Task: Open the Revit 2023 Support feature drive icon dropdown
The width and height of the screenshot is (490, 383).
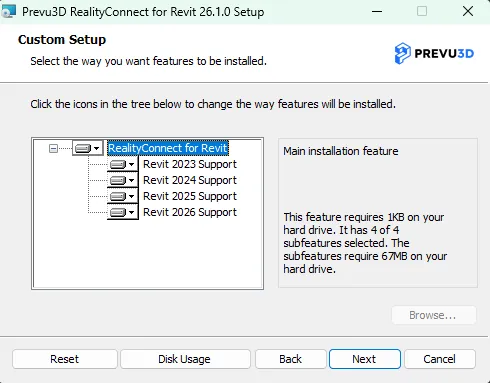Action: coord(122,164)
